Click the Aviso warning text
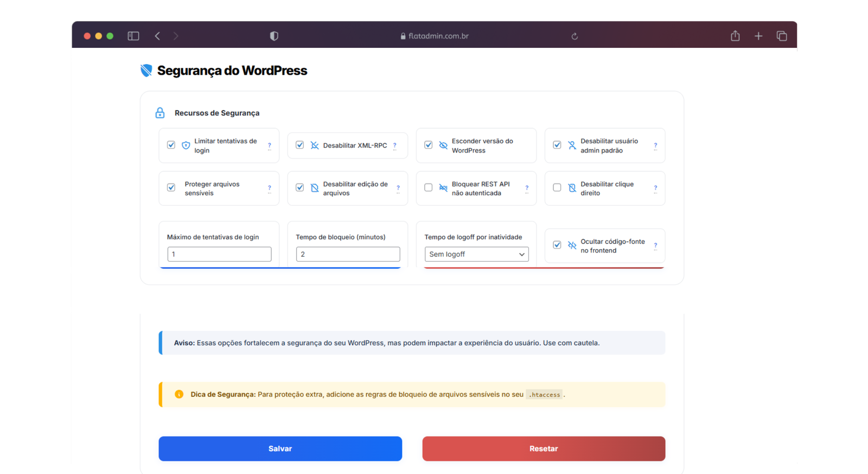The image size is (868, 474). (x=387, y=343)
